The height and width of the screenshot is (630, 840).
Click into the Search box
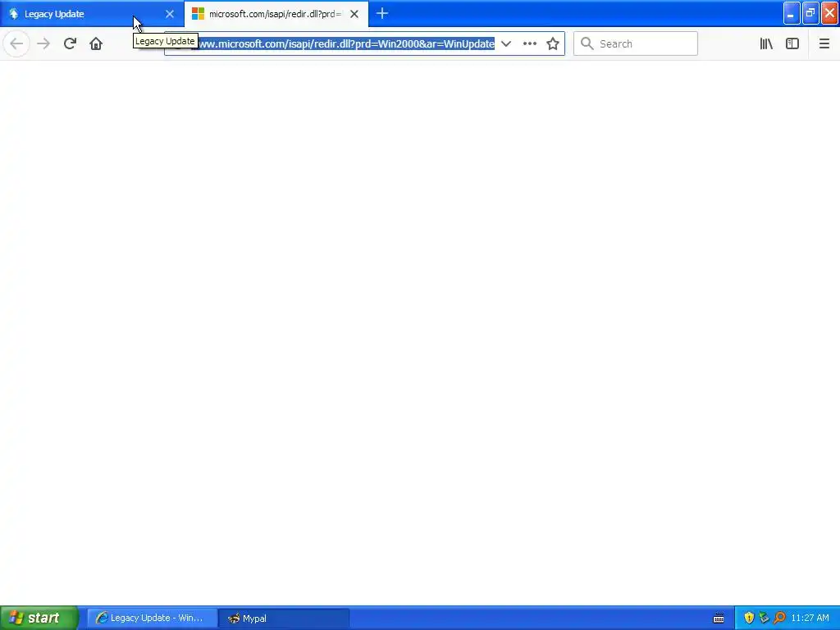point(636,44)
